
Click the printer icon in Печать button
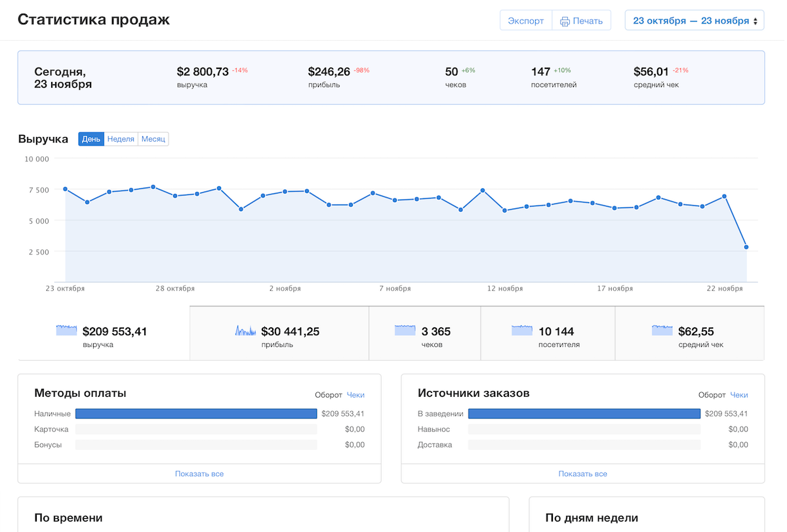(564, 21)
